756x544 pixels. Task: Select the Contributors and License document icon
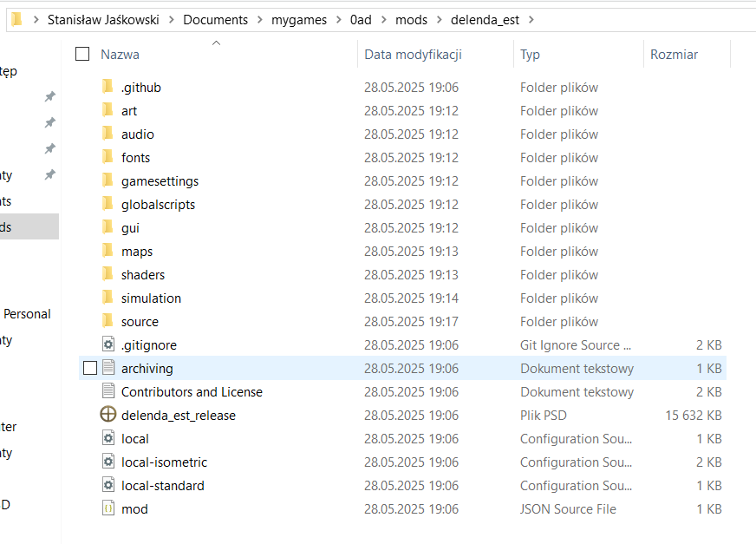pos(108,391)
